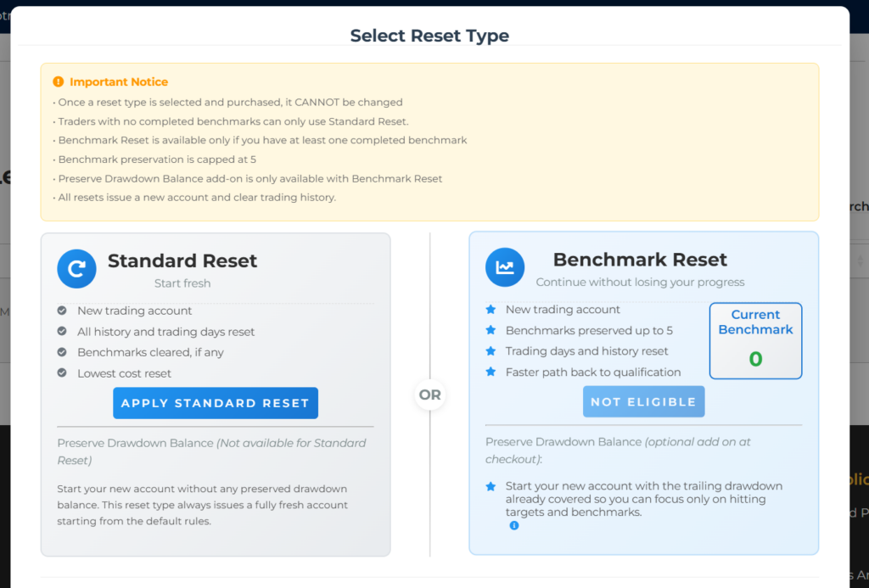Click the star beside 'Trading days and history reset'
Viewport: 869px width, 588px height.
point(491,351)
